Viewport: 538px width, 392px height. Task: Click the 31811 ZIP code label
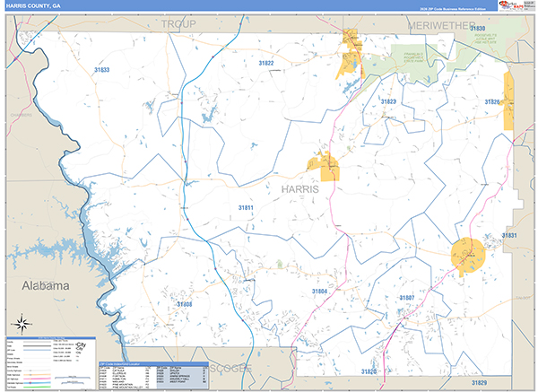[246, 207]
